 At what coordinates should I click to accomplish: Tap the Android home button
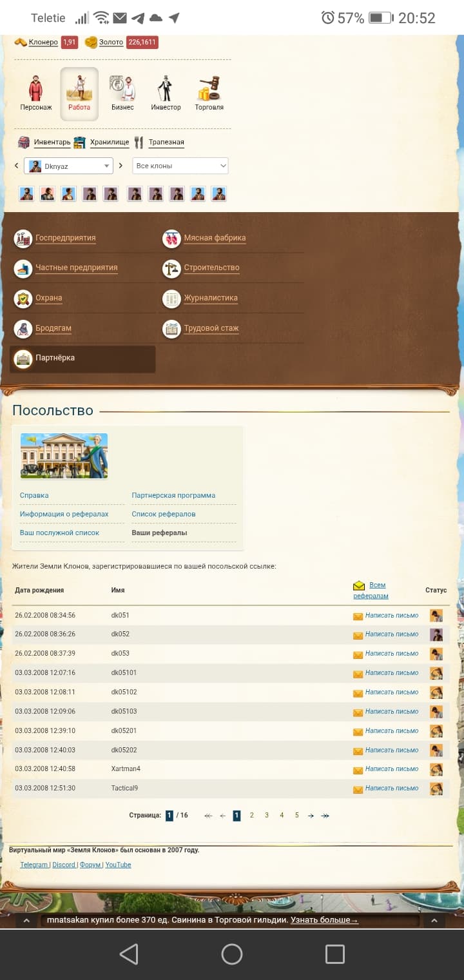(x=232, y=954)
